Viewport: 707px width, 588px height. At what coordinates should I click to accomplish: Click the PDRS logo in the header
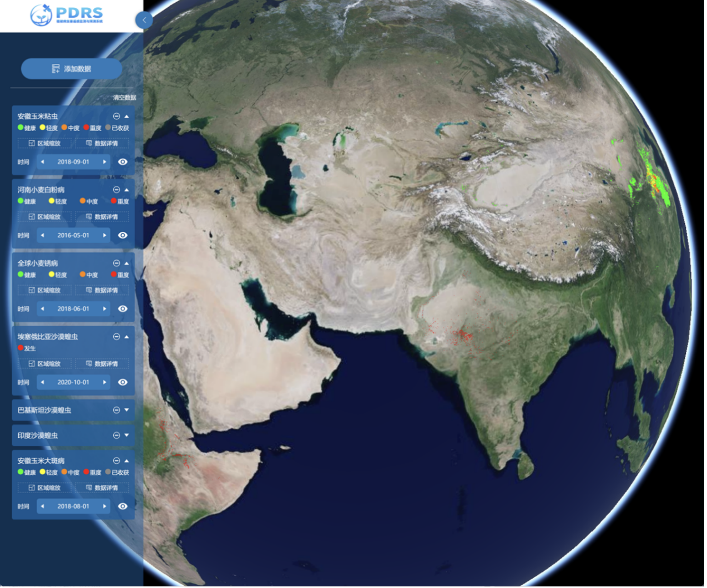[x=67, y=14]
